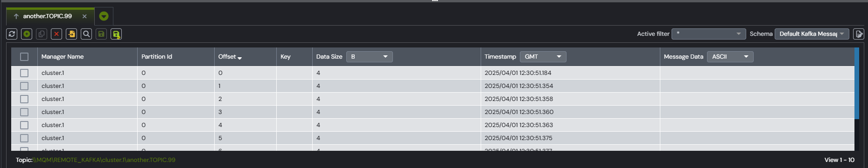Expand the Data Size unit dropdown

tap(369, 57)
